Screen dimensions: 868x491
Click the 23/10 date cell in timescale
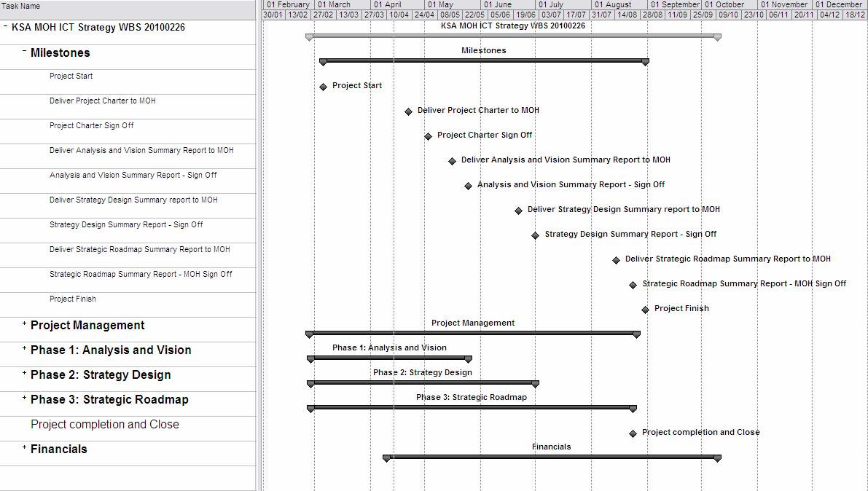[754, 15]
